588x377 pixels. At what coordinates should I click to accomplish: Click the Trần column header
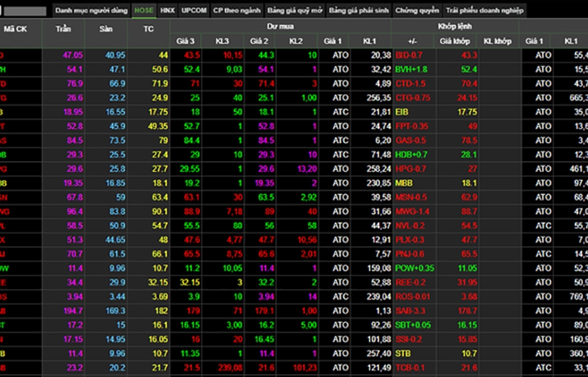tap(64, 30)
